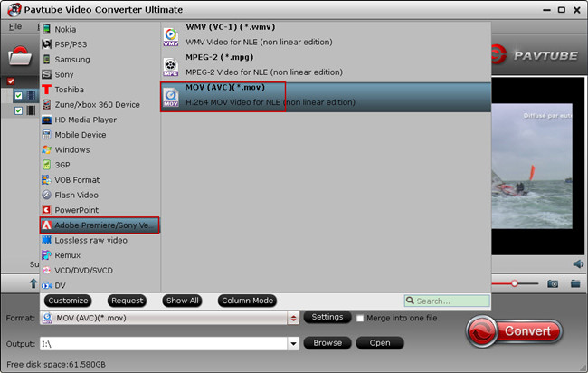Open the Output path dropdown arrow
The image size is (588, 373).
[293, 343]
